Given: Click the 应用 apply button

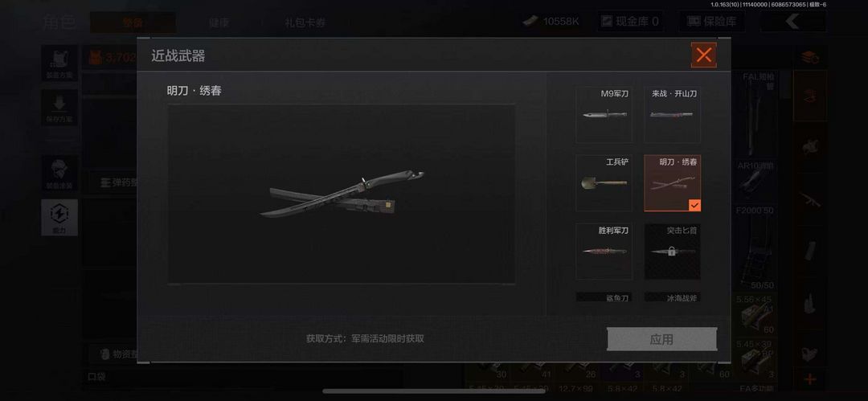Looking at the screenshot, I should point(661,339).
